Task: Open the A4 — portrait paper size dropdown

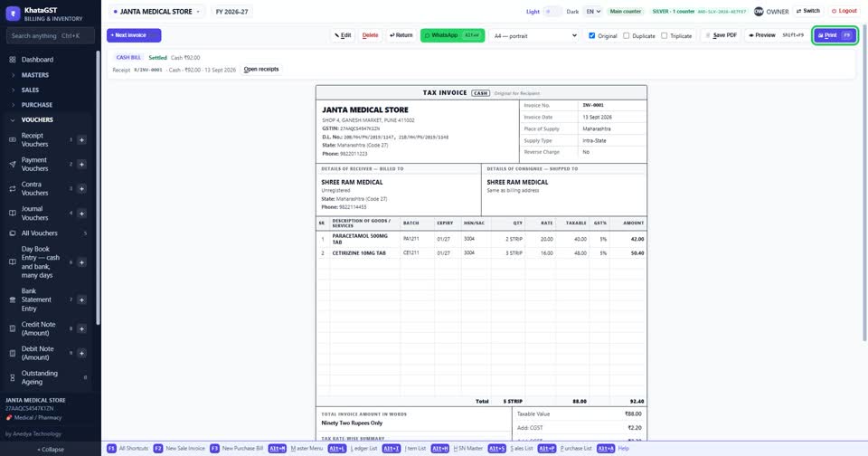Action: 534,35
